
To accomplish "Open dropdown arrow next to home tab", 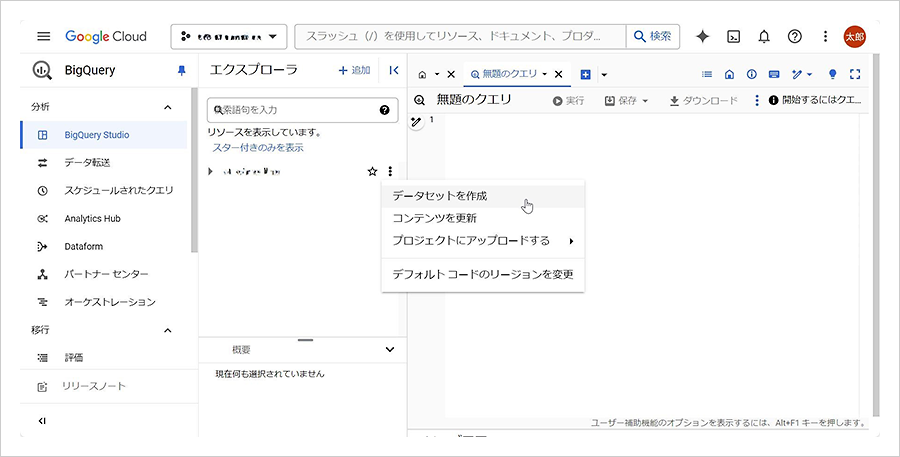I will [437, 74].
